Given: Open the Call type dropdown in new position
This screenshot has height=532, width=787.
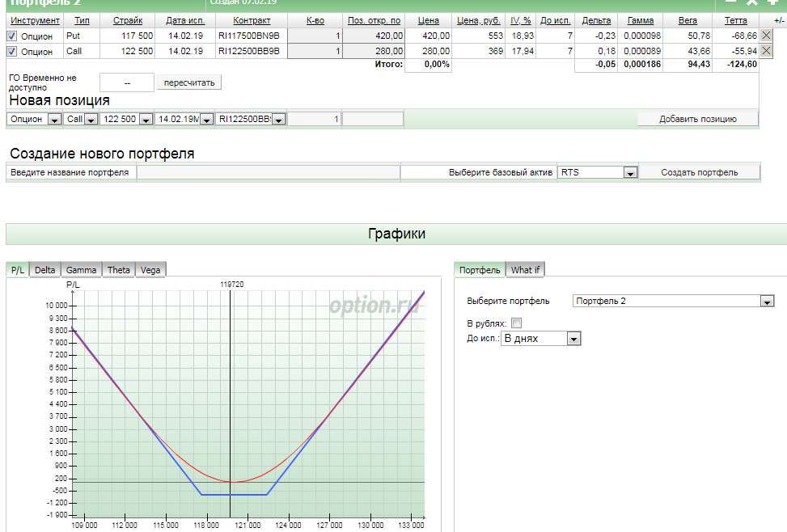Looking at the screenshot, I should 91,120.
